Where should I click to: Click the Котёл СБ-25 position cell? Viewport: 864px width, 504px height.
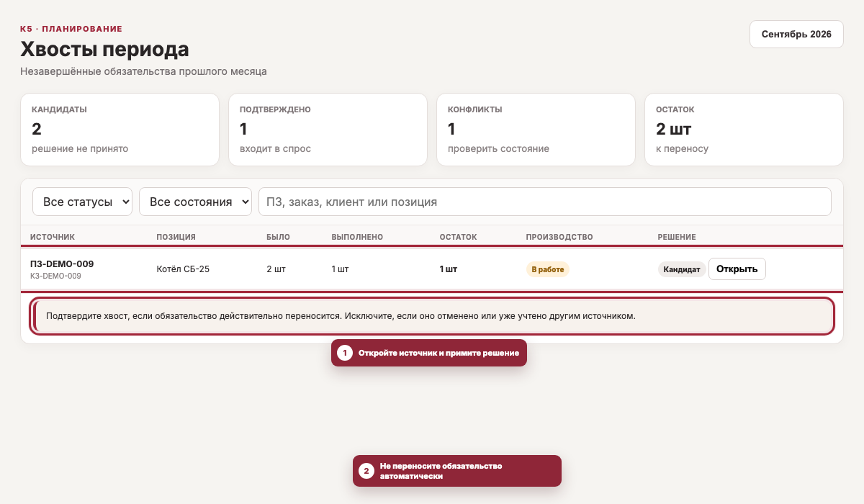[x=183, y=269]
